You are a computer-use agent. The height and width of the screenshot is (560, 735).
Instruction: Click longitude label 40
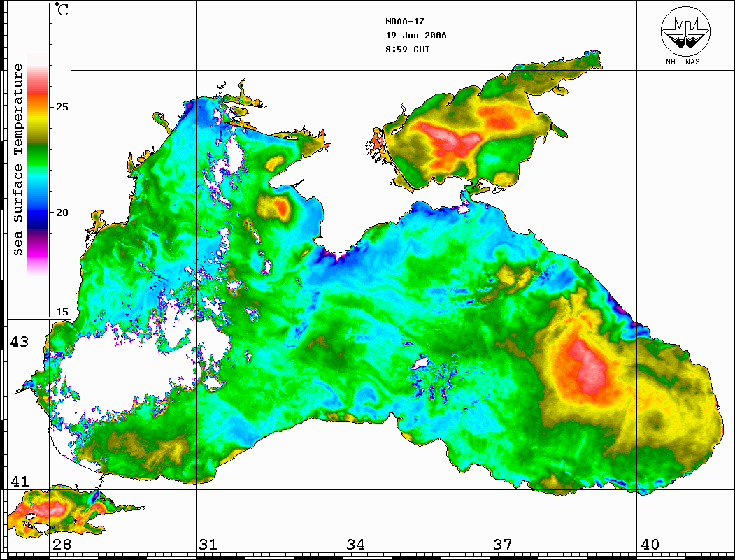[x=650, y=544]
